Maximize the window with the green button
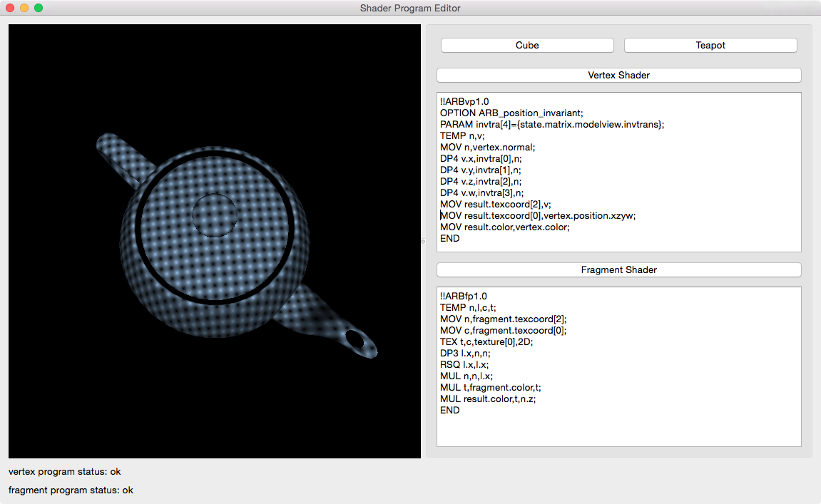 pos(39,8)
